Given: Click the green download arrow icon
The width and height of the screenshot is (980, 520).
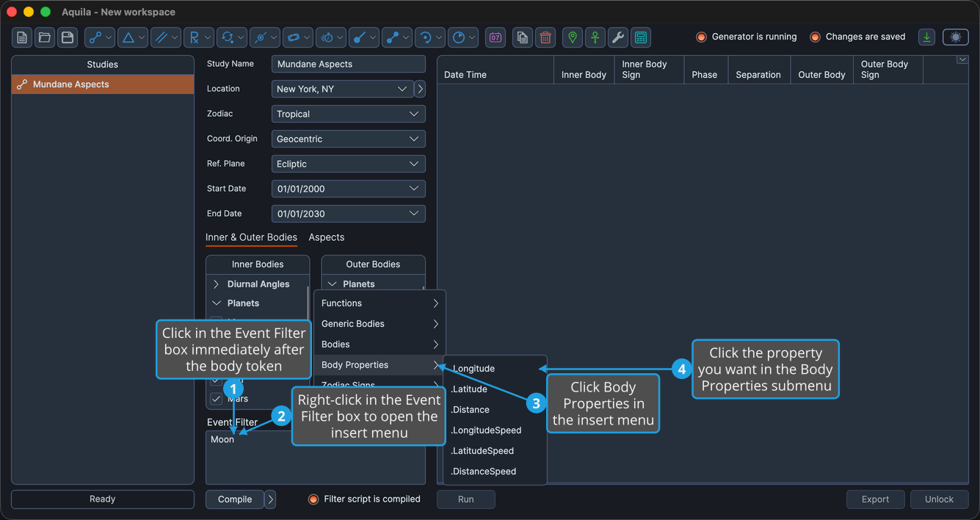Looking at the screenshot, I should pos(927,37).
